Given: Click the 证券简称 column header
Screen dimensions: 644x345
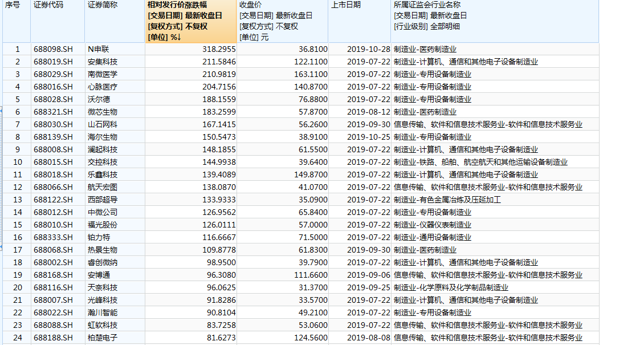Looking at the screenshot, I should (x=103, y=5).
